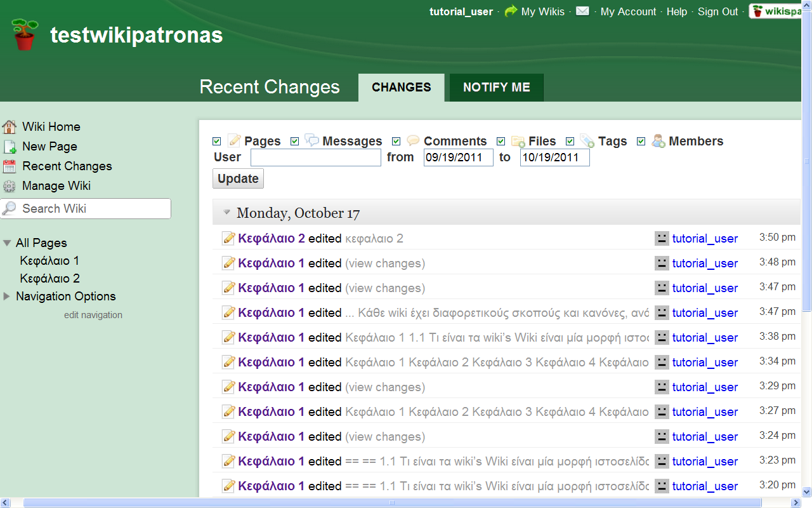Click edit icon of the 3:34 pm row
812x508 pixels.
pyautogui.click(x=228, y=362)
